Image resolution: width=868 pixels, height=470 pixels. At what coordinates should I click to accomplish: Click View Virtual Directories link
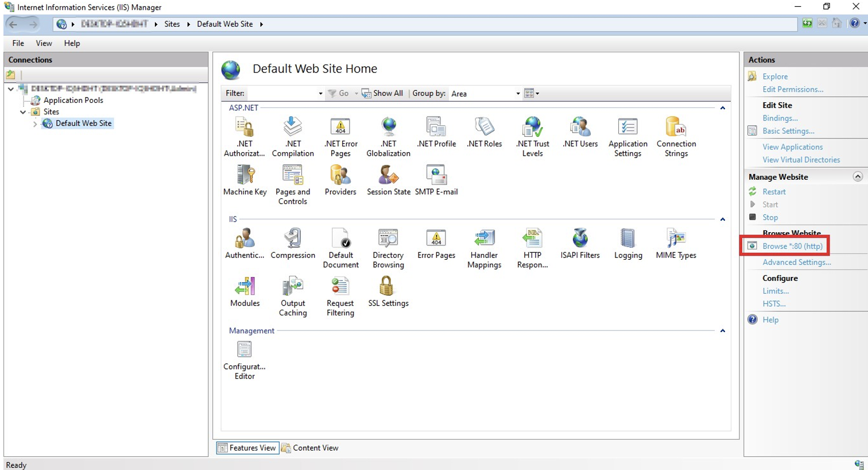coord(801,160)
